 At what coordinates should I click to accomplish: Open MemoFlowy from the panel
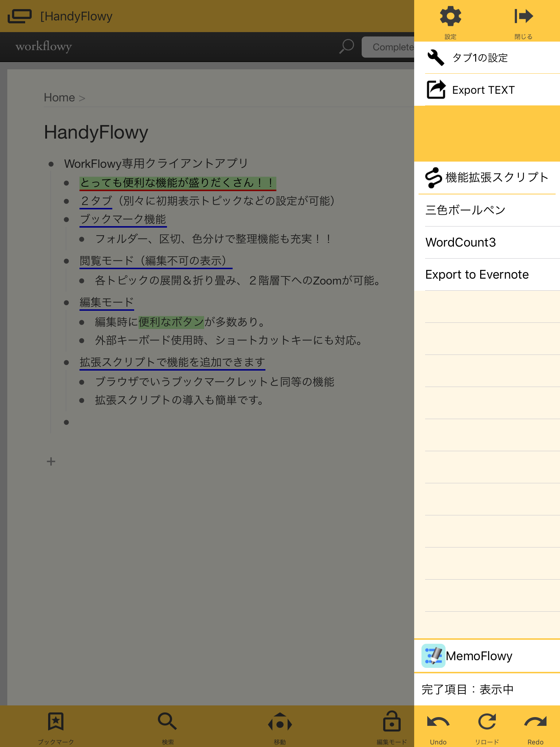pos(487,656)
